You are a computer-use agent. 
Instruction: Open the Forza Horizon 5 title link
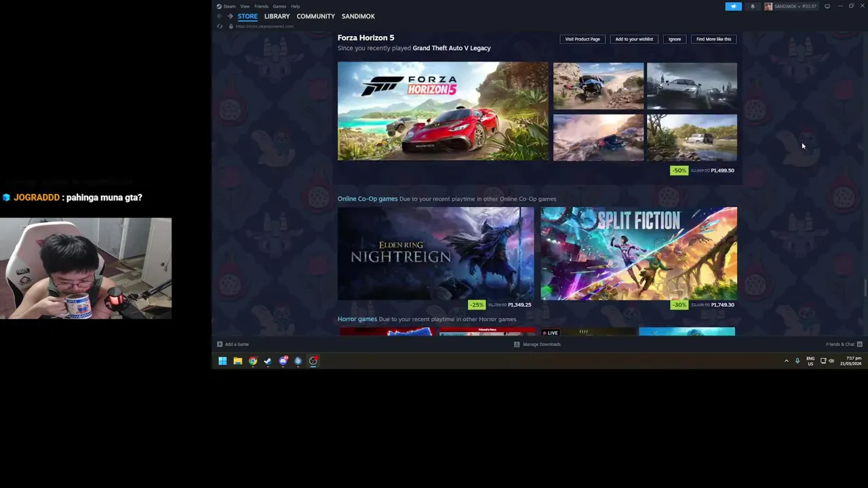click(366, 38)
